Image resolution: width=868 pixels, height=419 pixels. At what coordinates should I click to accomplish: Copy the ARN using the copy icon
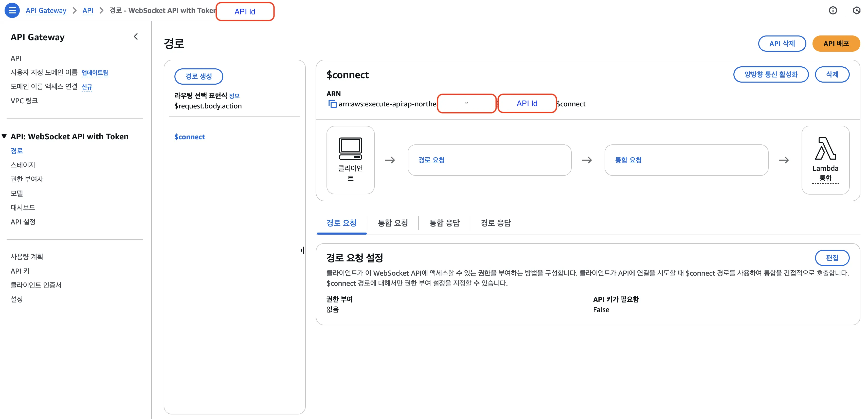[332, 104]
